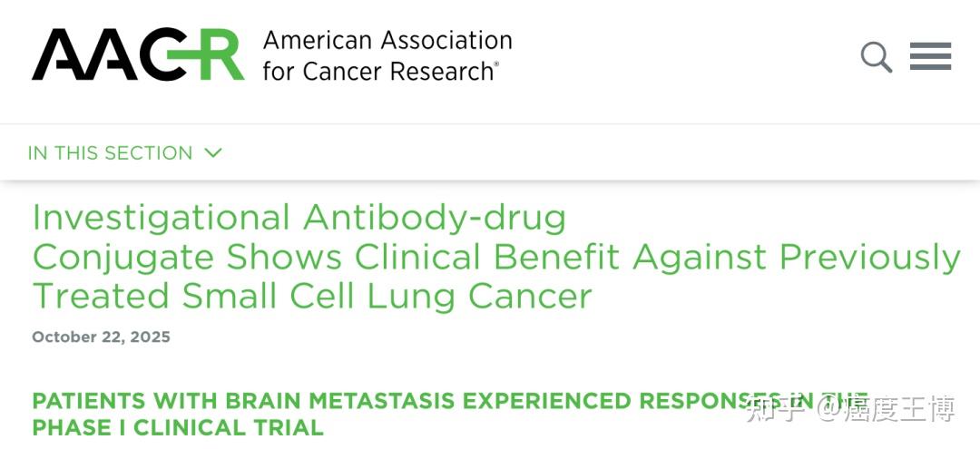Image resolution: width=980 pixels, height=449 pixels.
Task: Open the IN THIS SECTION menu
Action: pos(110,153)
